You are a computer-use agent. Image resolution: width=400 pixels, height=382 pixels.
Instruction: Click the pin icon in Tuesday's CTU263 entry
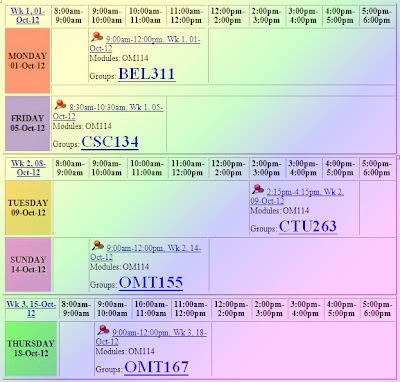(258, 189)
